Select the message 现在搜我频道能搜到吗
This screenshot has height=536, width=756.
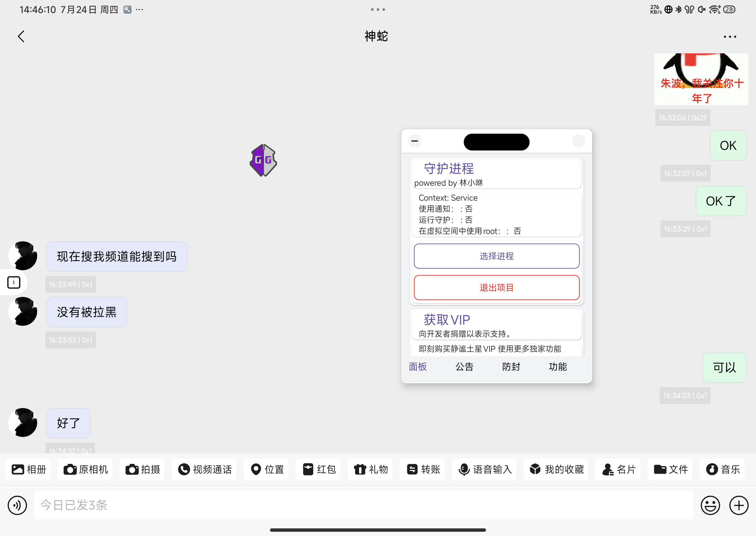pyautogui.click(x=117, y=257)
